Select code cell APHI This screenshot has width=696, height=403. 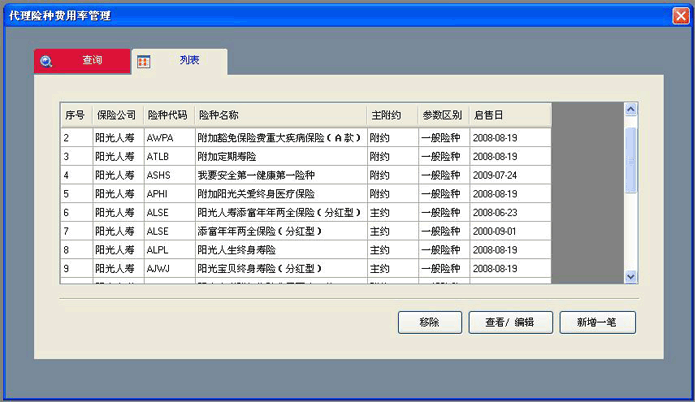click(x=170, y=194)
